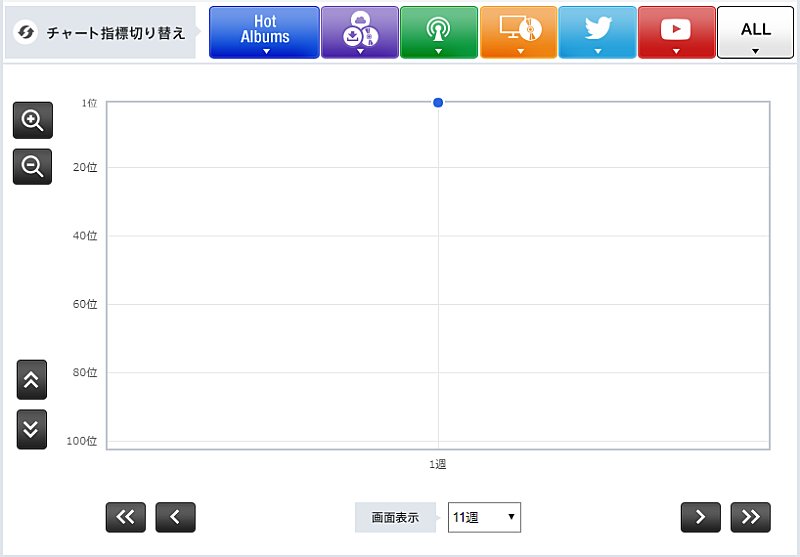Select the red YouTube chart tab
Screen dimensions: 800x557
[x=676, y=32]
